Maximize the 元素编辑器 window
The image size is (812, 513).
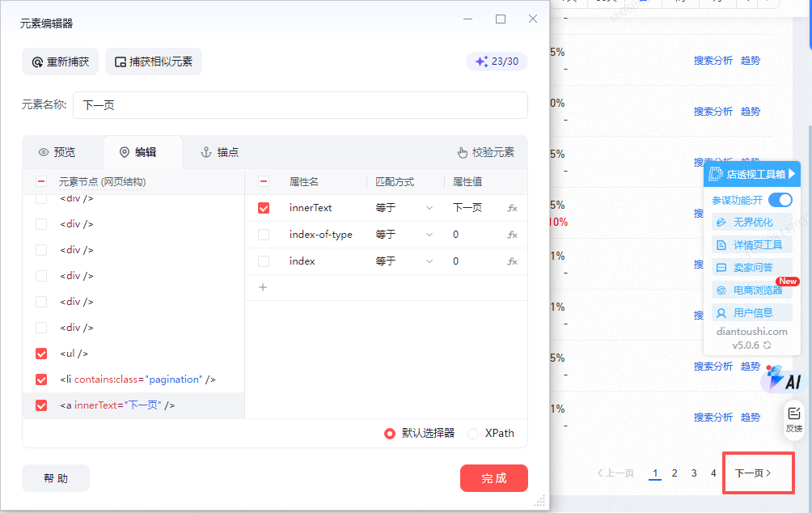[x=501, y=19]
